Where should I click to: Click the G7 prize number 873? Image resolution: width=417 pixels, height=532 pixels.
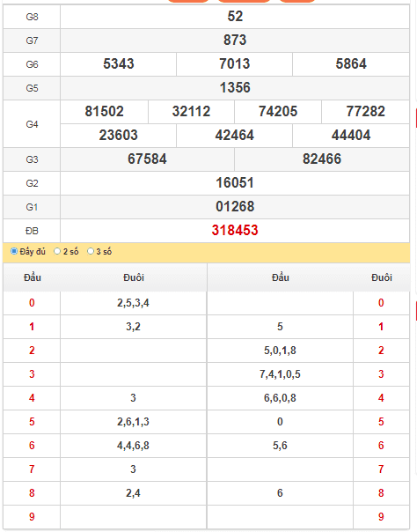click(x=235, y=40)
